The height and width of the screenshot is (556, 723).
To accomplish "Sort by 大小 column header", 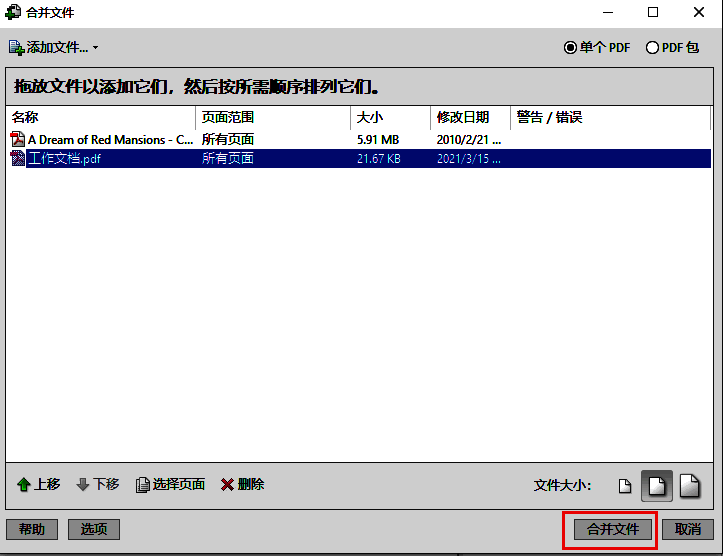I will 390,117.
